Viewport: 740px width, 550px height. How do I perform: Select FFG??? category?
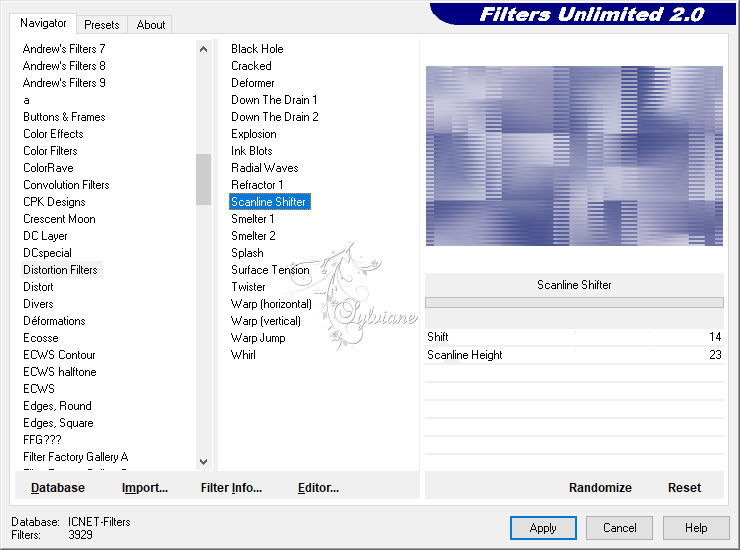tap(42, 440)
